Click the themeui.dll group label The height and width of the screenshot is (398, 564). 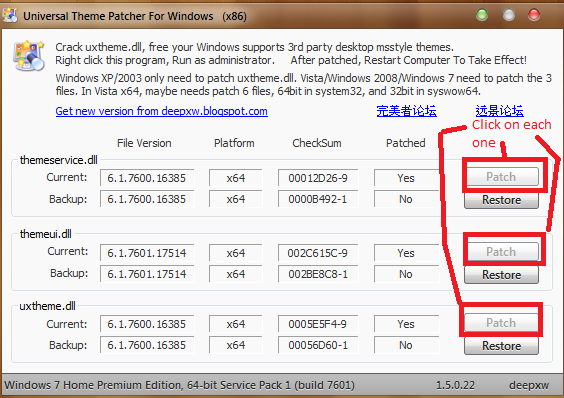coord(46,234)
